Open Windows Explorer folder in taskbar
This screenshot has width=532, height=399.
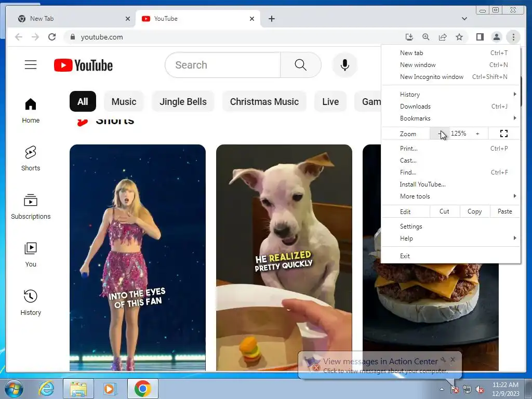pos(78,389)
